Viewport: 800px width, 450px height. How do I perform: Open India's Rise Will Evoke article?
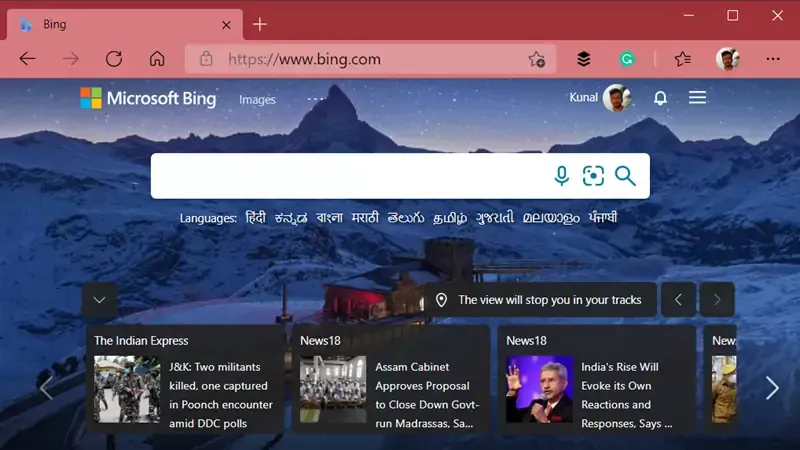coord(627,395)
